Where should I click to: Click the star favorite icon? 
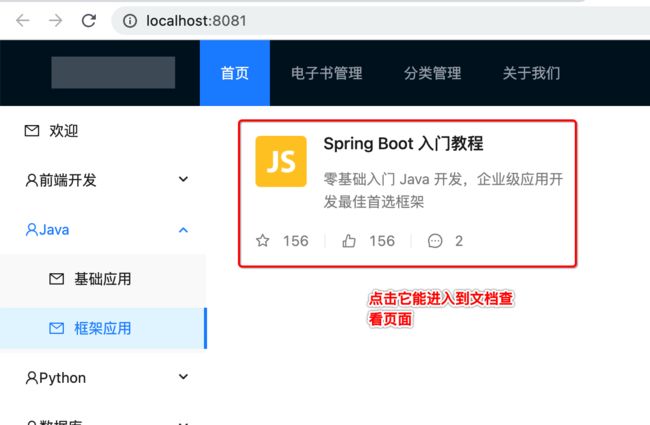pos(262,240)
